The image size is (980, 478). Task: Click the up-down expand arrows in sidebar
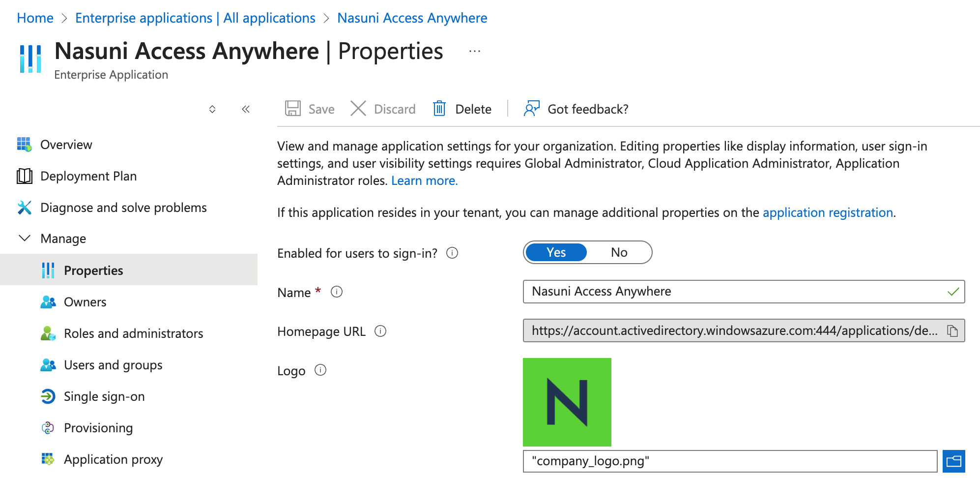tap(212, 109)
